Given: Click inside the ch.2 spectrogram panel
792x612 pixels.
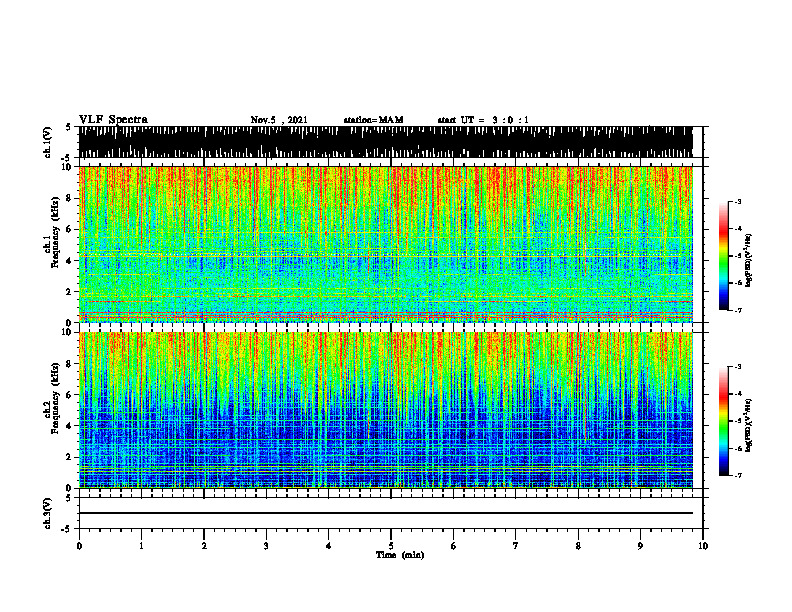Looking at the screenshot, I should (x=385, y=410).
